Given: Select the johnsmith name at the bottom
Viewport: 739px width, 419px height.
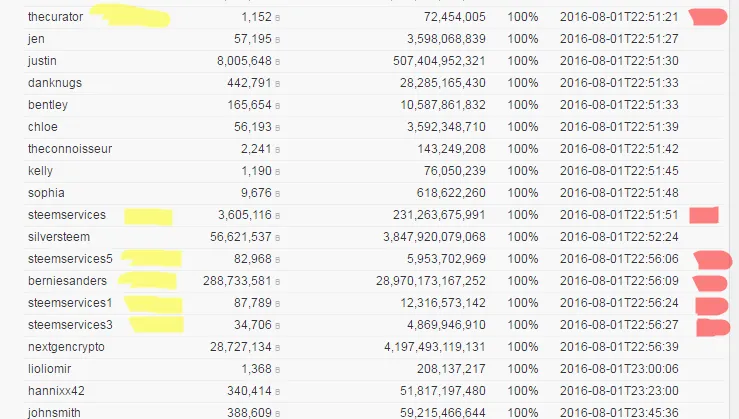Looking at the screenshot, I should (54, 413).
